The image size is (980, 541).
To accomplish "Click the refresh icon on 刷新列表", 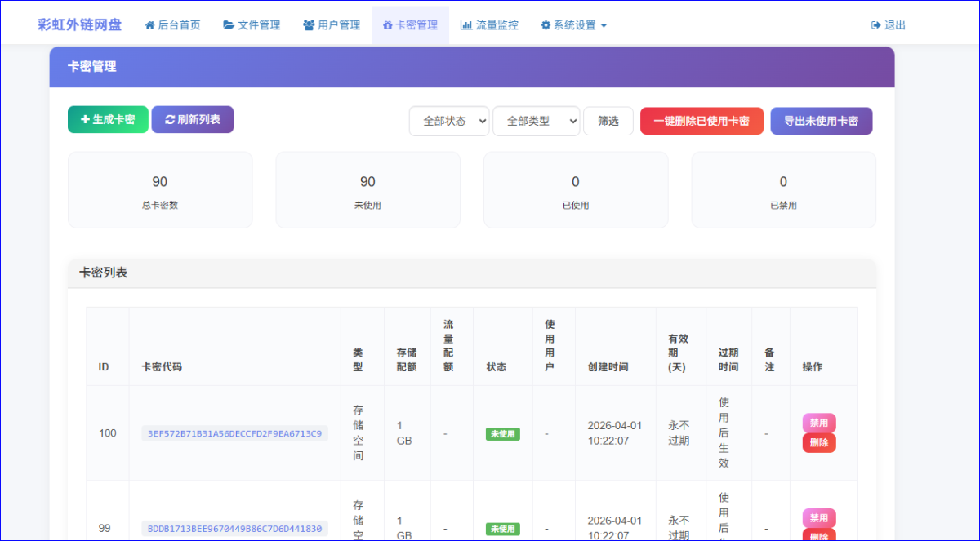I will (170, 120).
